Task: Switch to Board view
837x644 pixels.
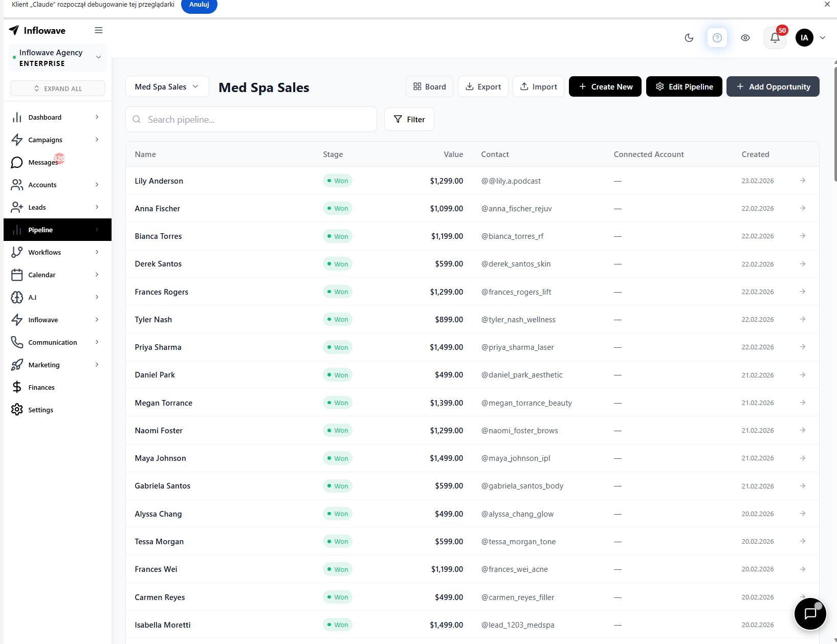Action: click(x=429, y=86)
